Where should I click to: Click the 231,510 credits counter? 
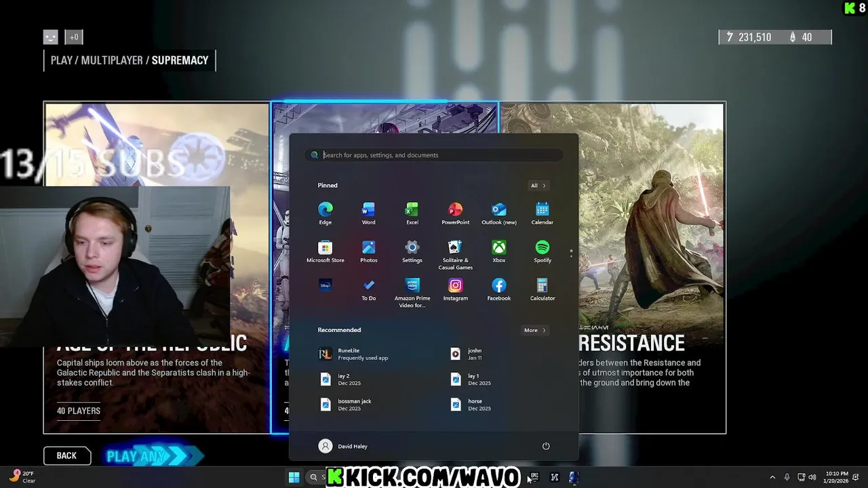pyautogui.click(x=749, y=37)
